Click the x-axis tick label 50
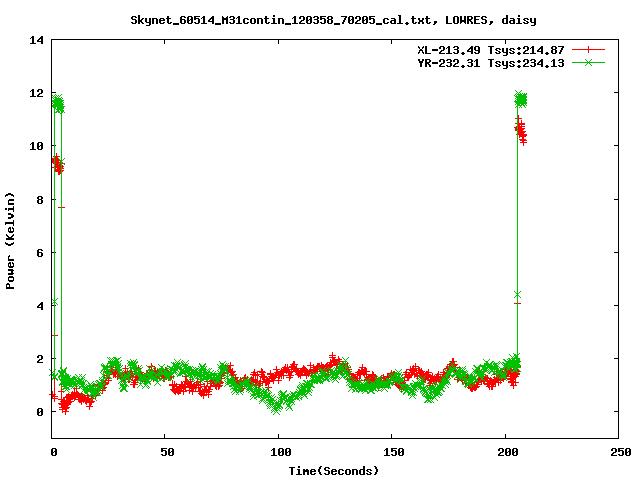Screen dimensions: 640x480 (x=167, y=452)
